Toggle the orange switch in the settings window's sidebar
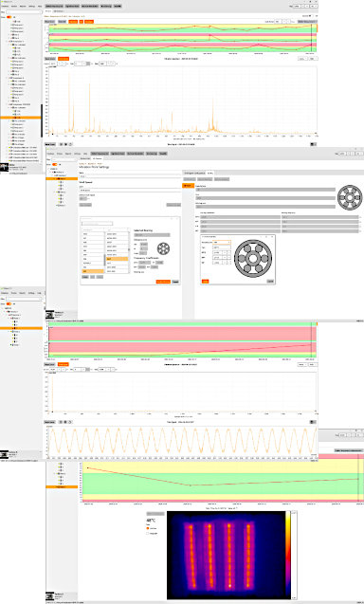This screenshot has height=604, width=364. 55,164
